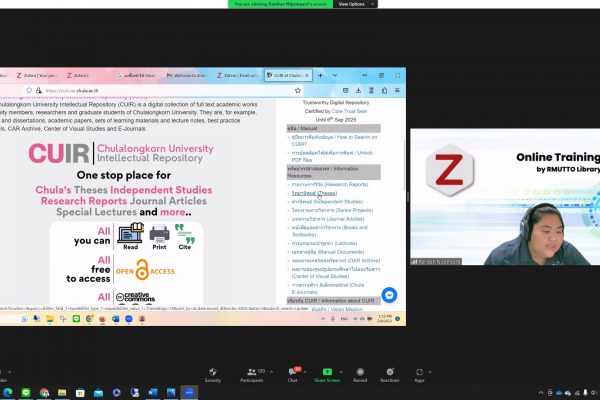Switch to the second Zotero tab
The width and height of the screenshot is (600, 400).
pos(86,75)
